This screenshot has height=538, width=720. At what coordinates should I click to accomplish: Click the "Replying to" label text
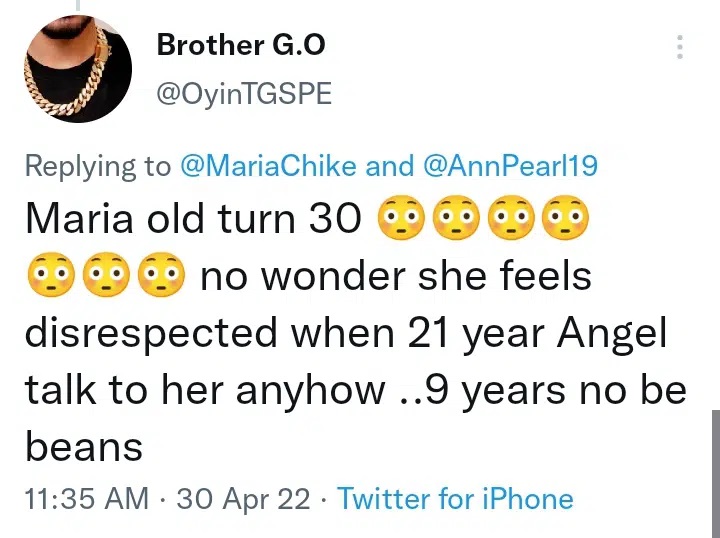(x=98, y=166)
